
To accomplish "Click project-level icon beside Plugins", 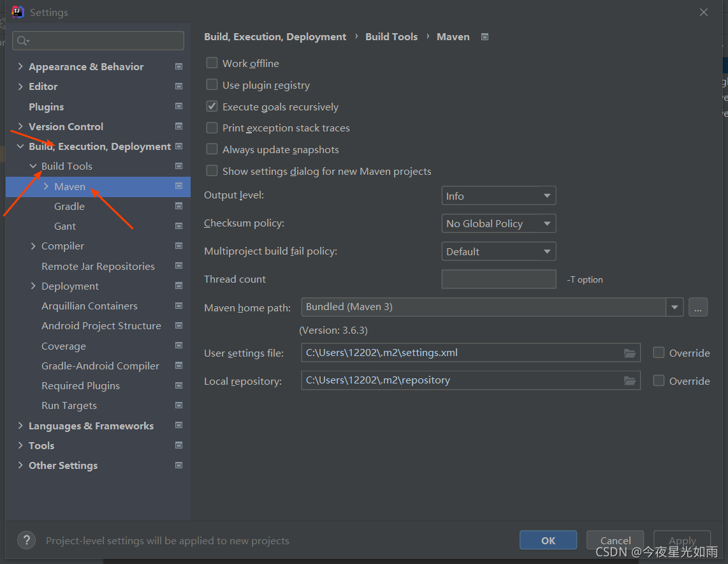I will (x=178, y=106).
